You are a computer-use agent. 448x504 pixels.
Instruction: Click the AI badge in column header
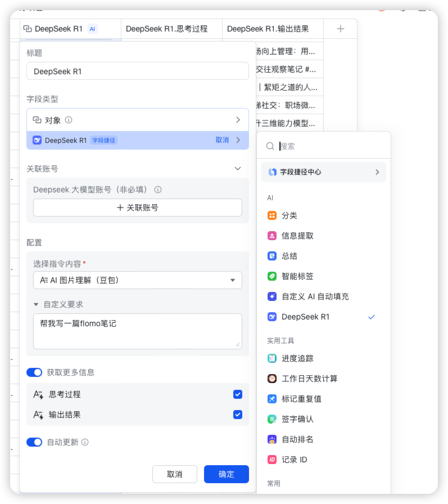pyautogui.click(x=92, y=29)
